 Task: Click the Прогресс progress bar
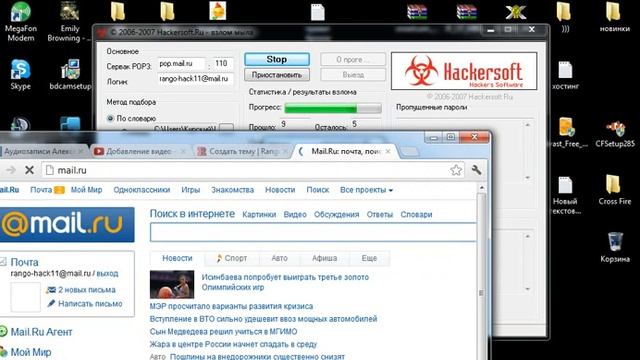coord(333,109)
